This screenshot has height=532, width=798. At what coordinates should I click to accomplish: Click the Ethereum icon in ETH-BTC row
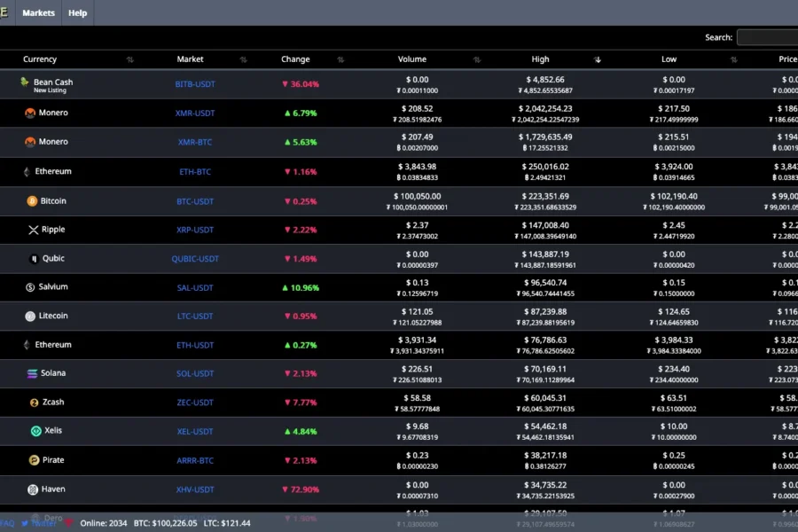(x=27, y=171)
